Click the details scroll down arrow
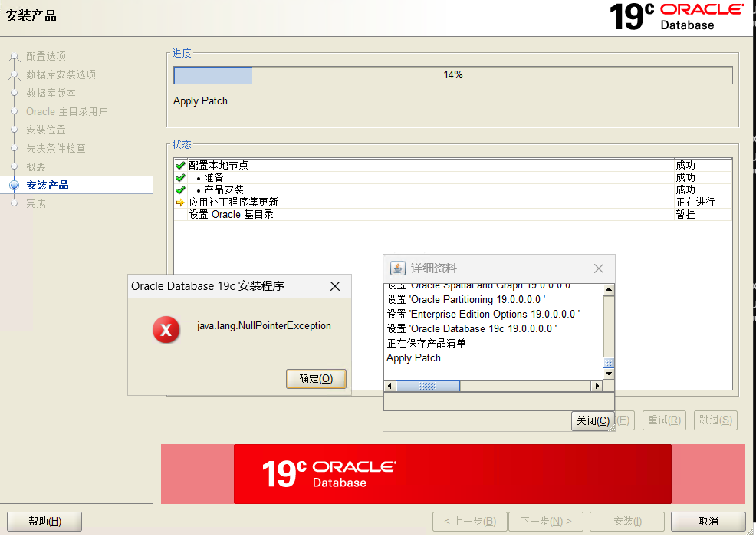 click(609, 374)
